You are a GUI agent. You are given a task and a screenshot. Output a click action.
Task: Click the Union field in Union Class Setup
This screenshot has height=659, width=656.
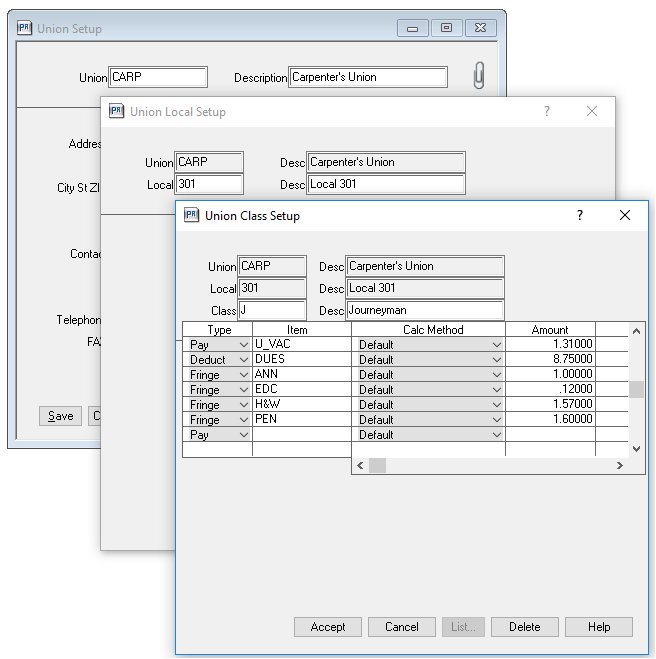[272, 266]
